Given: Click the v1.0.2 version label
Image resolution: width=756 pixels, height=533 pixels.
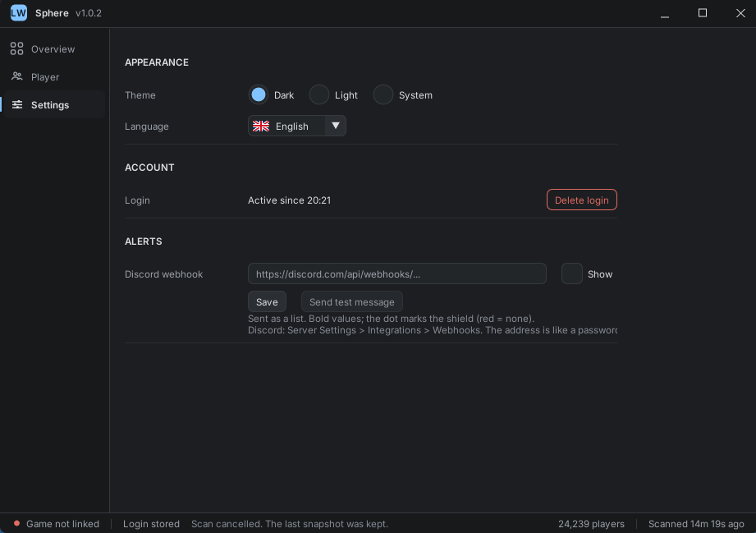Looking at the screenshot, I should click(x=89, y=13).
